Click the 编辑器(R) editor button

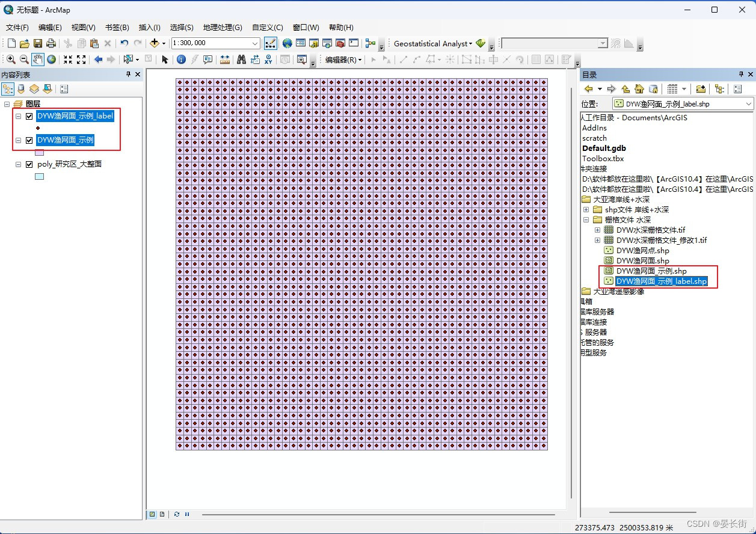[343, 60]
